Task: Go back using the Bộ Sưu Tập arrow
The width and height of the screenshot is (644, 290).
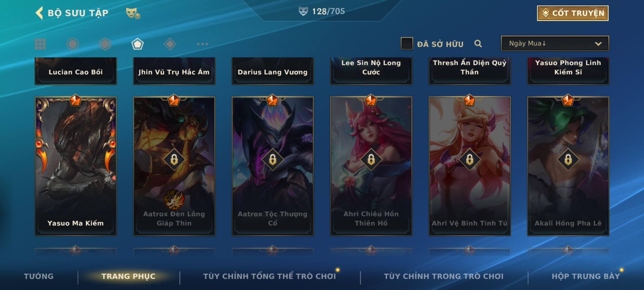Action: pos(39,13)
